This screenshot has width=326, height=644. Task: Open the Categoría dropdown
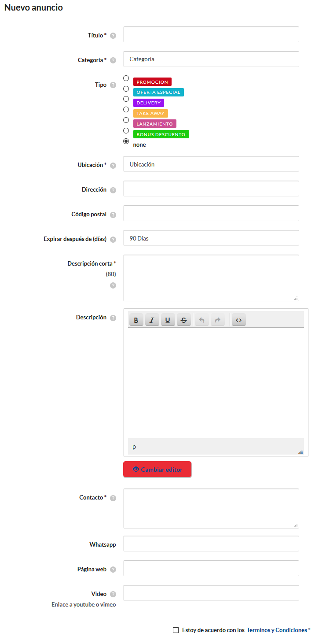pyautogui.click(x=211, y=59)
